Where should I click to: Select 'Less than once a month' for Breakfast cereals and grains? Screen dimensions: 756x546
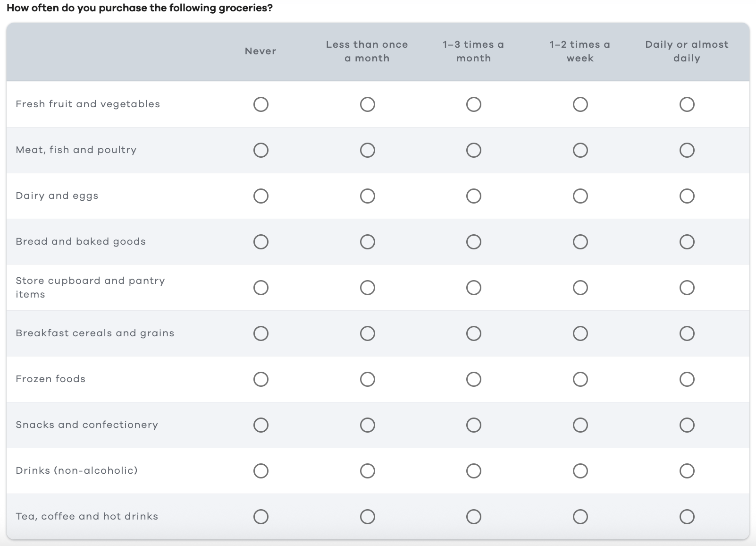click(x=368, y=333)
